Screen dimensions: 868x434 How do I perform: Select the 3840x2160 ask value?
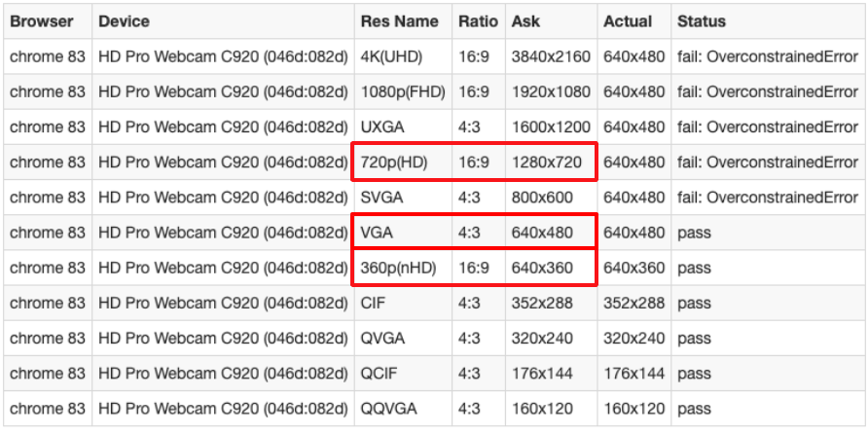point(551,56)
